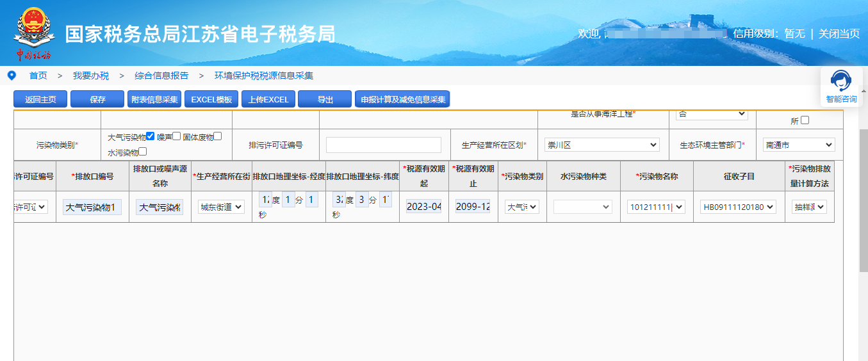Enable the 噪声 checkbox
The width and height of the screenshot is (868, 361).
177,136
